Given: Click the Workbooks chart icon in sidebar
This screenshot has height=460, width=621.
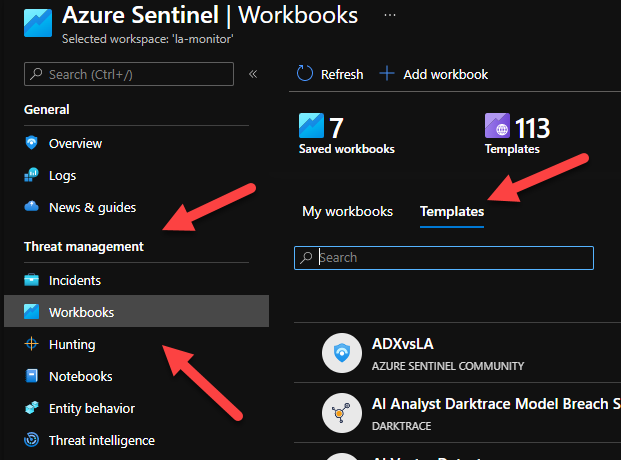Looking at the screenshot, I should (31, 311).
